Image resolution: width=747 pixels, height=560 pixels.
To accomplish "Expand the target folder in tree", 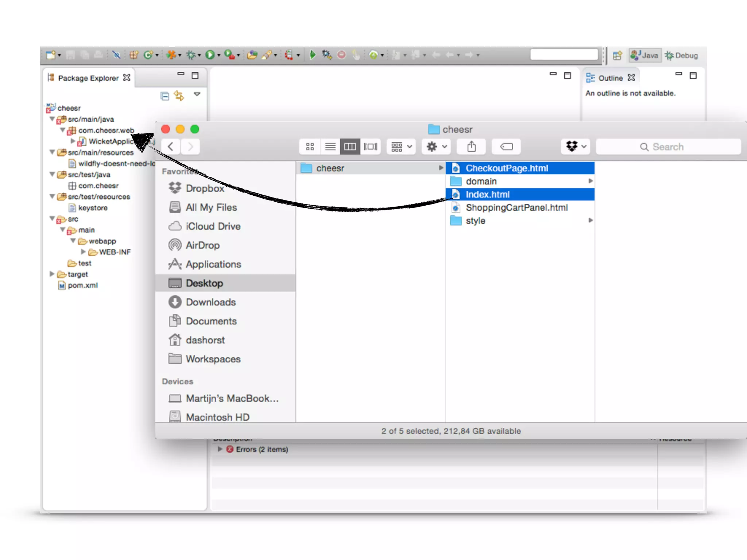I will click(52, 274).
